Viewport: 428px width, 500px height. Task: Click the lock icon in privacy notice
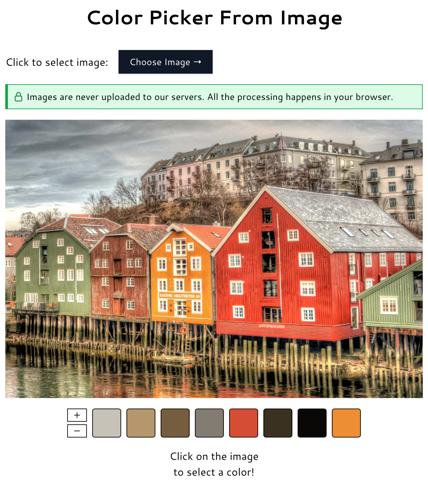coord(18,97)
